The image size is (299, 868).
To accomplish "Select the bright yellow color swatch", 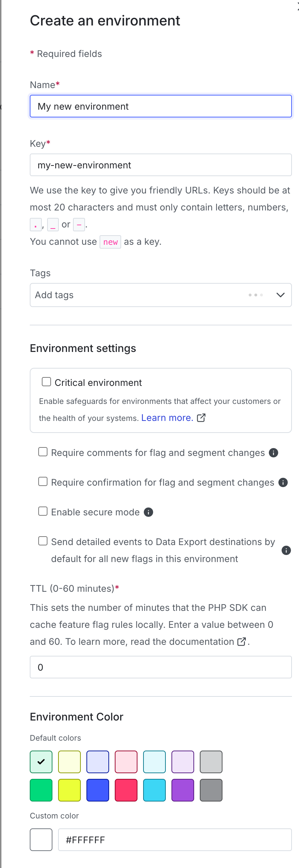I will point(69,790).
